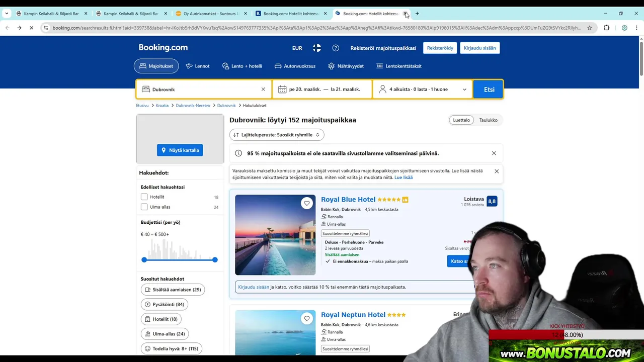Check the Uima-allas filter checkbox
This screenshot has height=362, width=644.
[x=144, y=207]
